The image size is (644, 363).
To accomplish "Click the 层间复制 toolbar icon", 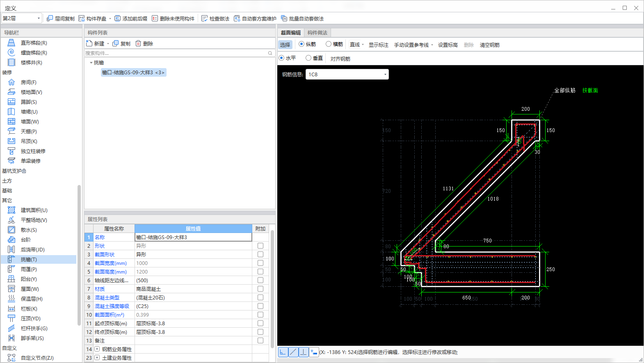I will (x=50, y=18).
